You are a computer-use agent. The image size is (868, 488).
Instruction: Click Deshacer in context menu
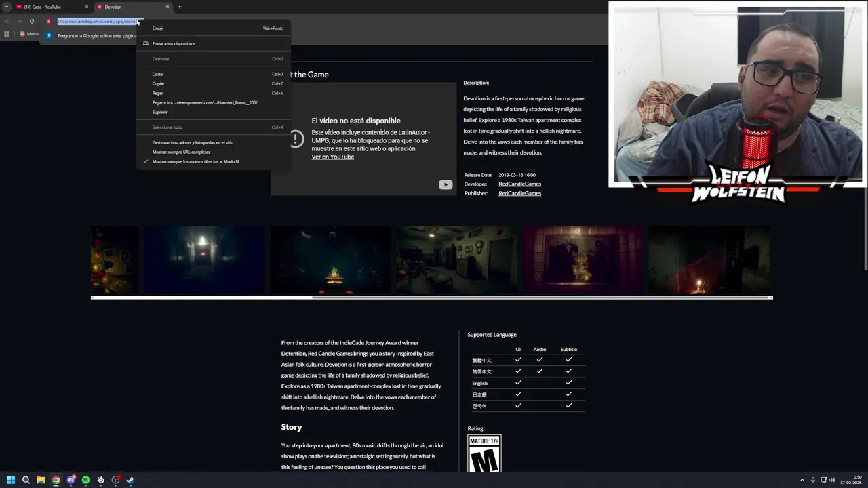(x=213, y=59)
